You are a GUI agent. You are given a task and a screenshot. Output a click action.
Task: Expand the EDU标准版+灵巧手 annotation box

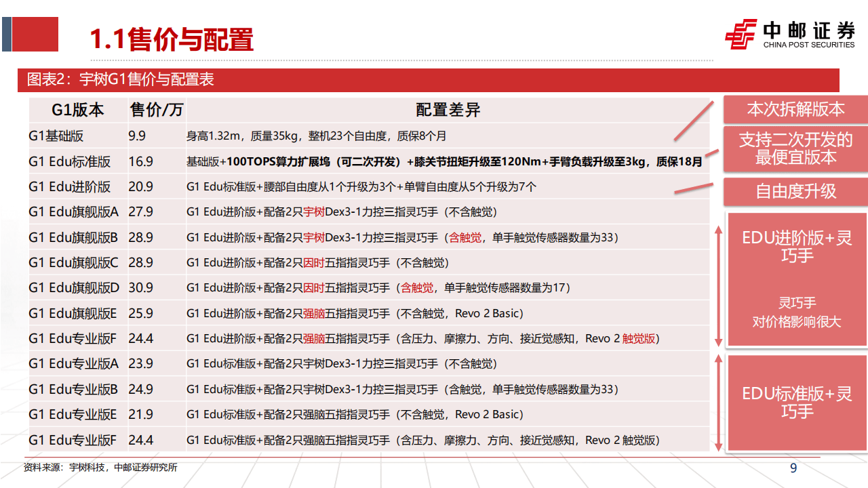click(x=796, y=401)
